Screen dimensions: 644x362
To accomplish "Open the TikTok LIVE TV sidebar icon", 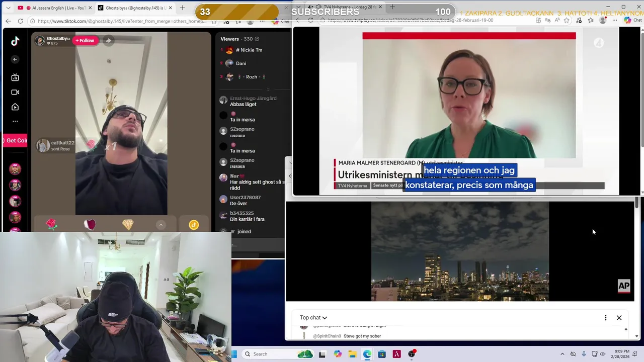I will 15,77.
